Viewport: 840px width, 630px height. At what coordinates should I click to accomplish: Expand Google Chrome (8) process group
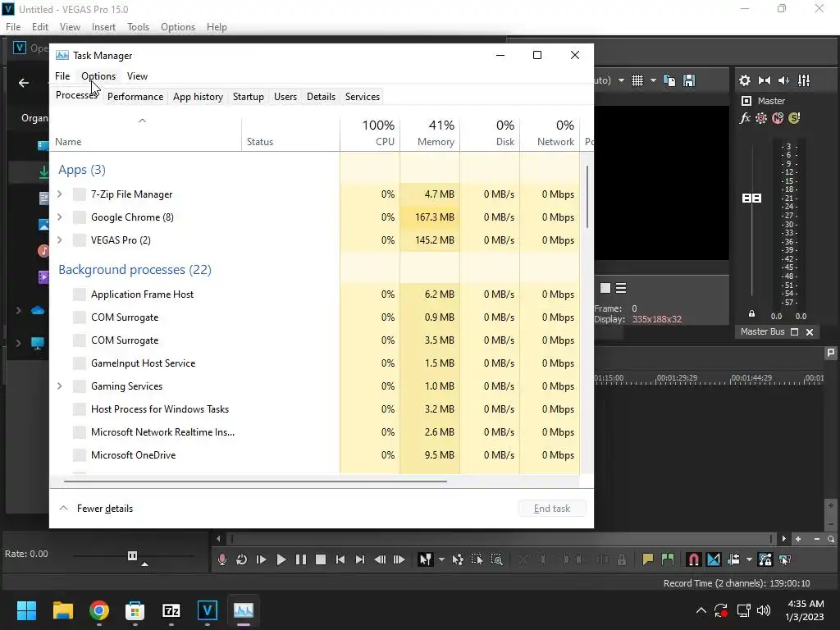click(x=59, y=217)
